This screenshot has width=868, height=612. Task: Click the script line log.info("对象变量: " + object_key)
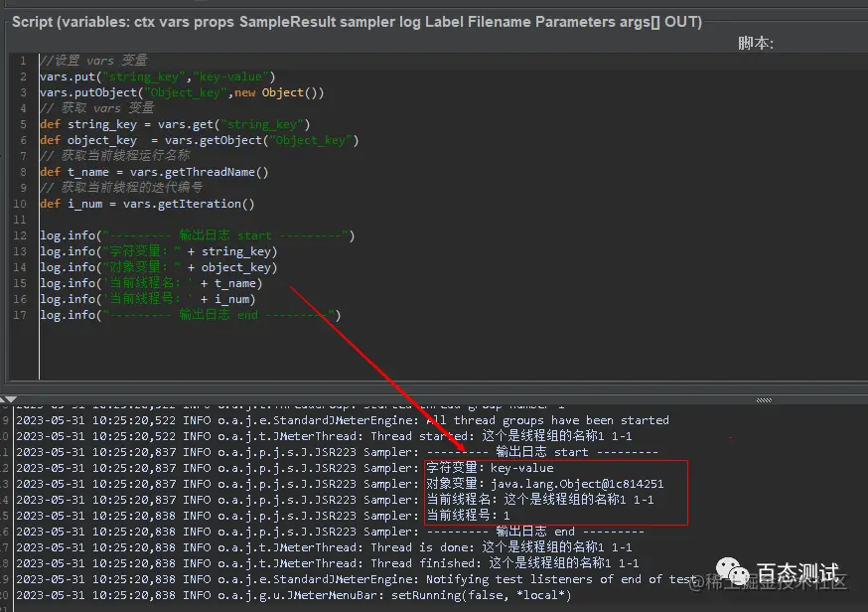click(158, 267)
